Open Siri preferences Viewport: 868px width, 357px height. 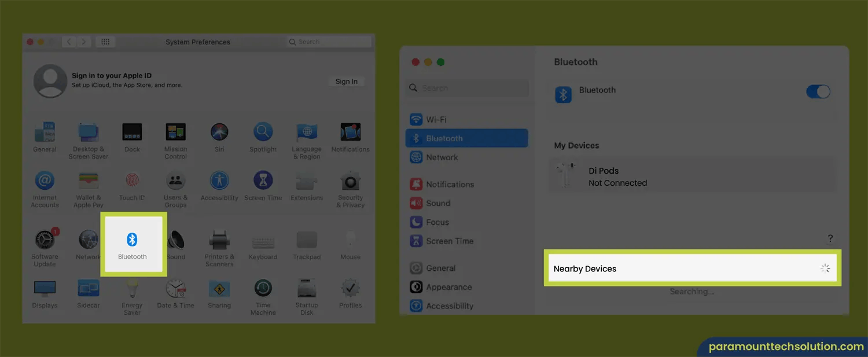(x=219, y=137)
